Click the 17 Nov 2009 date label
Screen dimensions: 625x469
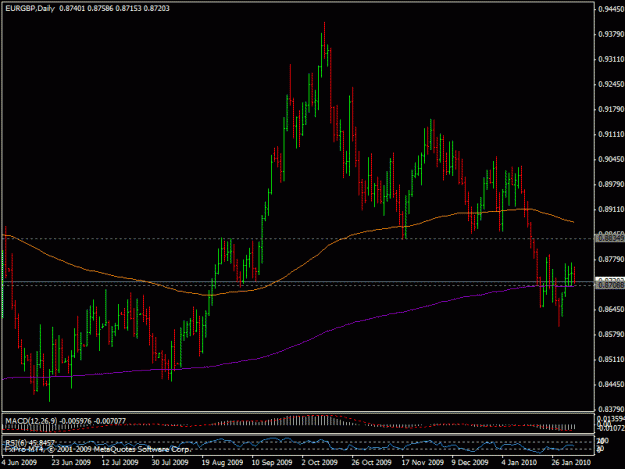click(423, 462)
